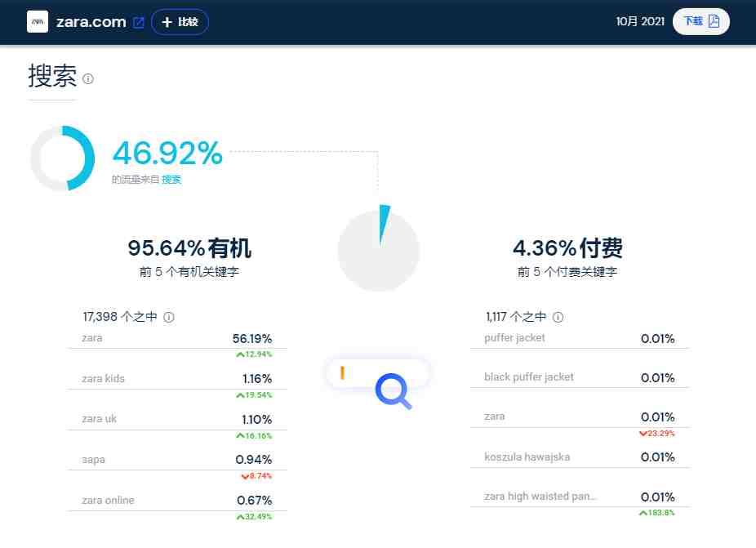Screen dimensions: 756x548
Task: Click the 95.64% 有机 organic heading
Action: pos(189,248)
